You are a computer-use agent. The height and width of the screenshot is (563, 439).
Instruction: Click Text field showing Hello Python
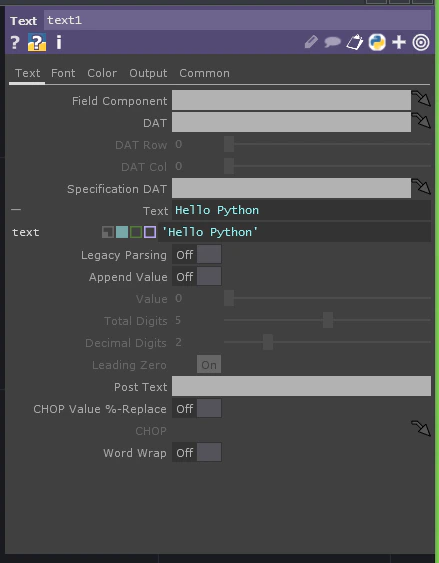pyautogui.click(x=302, y=210)
